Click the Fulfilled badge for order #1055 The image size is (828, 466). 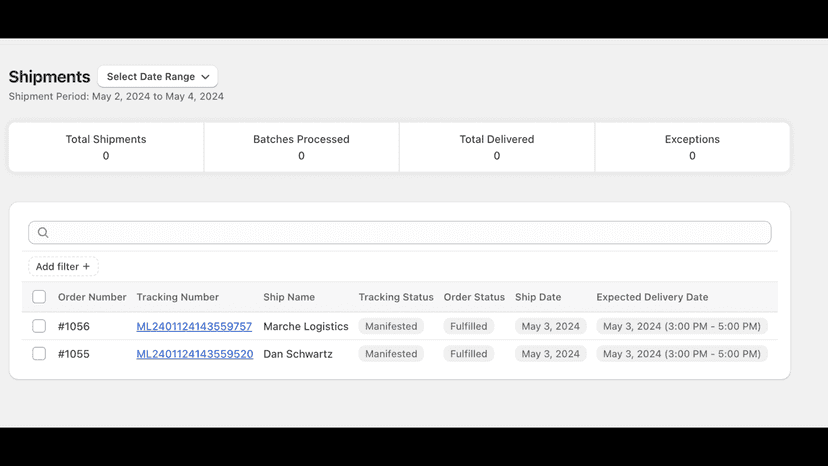pos(469,354)
